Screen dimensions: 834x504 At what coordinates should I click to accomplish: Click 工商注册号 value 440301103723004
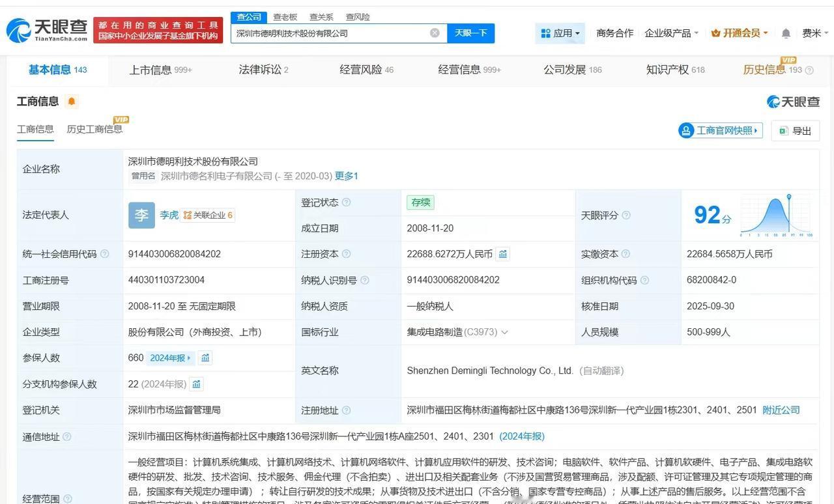166,280
